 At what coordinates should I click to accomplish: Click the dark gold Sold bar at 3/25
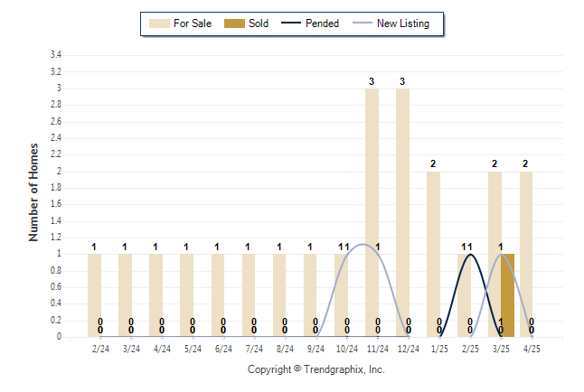[508, 295]
